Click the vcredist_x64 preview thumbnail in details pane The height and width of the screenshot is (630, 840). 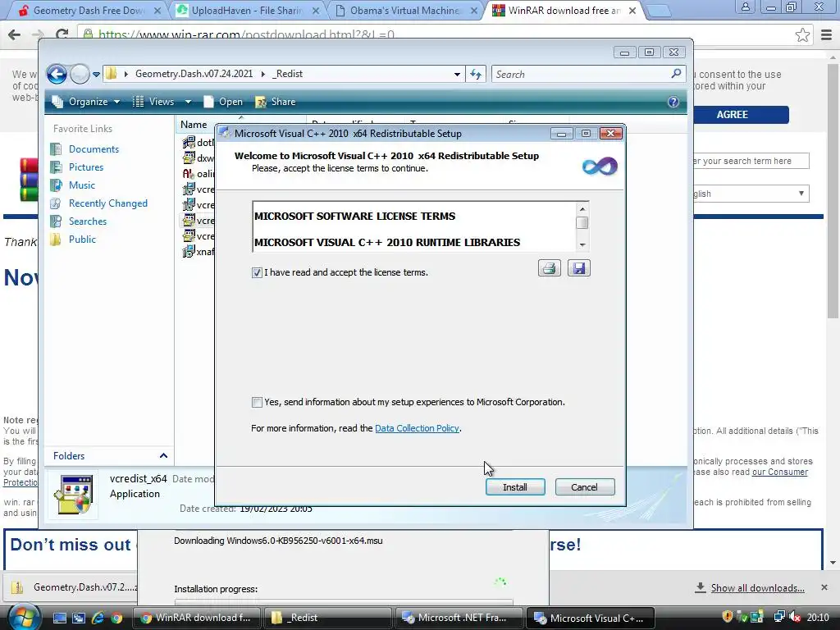pyautogui.click(x=73, y=495)
